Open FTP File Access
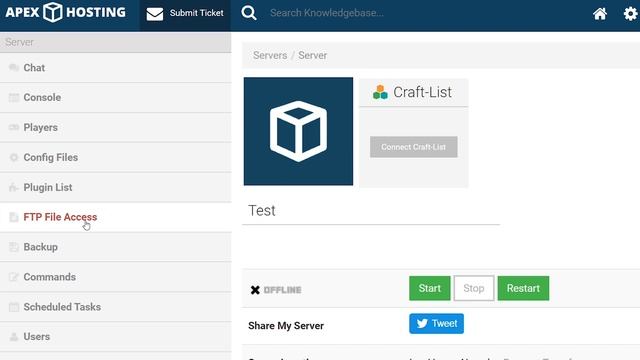Viewport: 640px width, 360px height. tap(116, 217)
